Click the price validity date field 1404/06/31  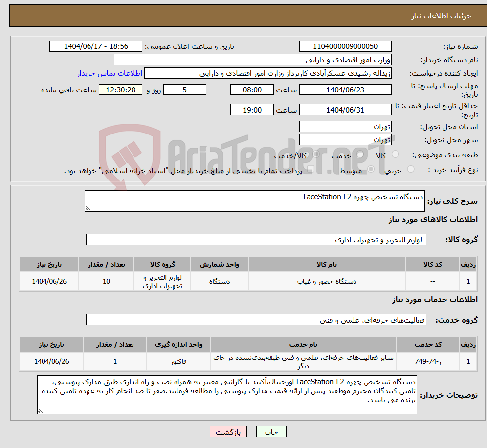point(345,109)
